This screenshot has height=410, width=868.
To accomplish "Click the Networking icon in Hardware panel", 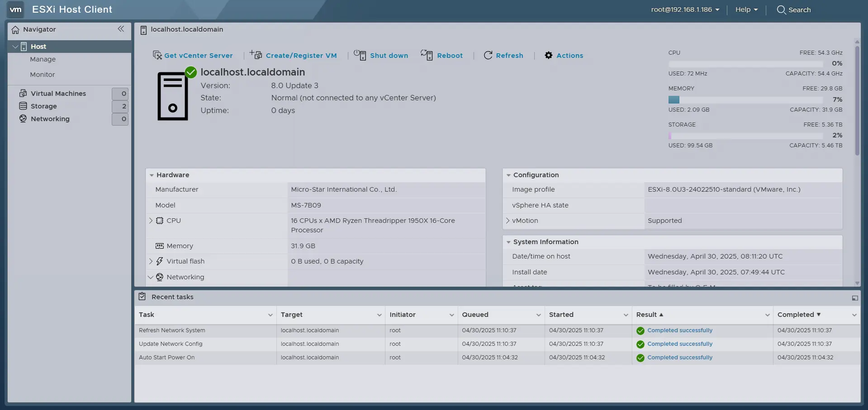I will click(x=160, y=277).
